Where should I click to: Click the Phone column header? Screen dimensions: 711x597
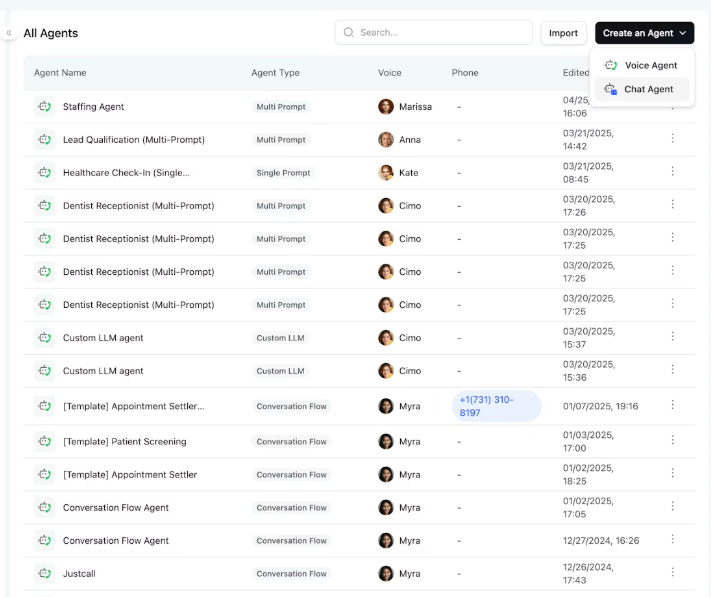click(x=465, y=73)
